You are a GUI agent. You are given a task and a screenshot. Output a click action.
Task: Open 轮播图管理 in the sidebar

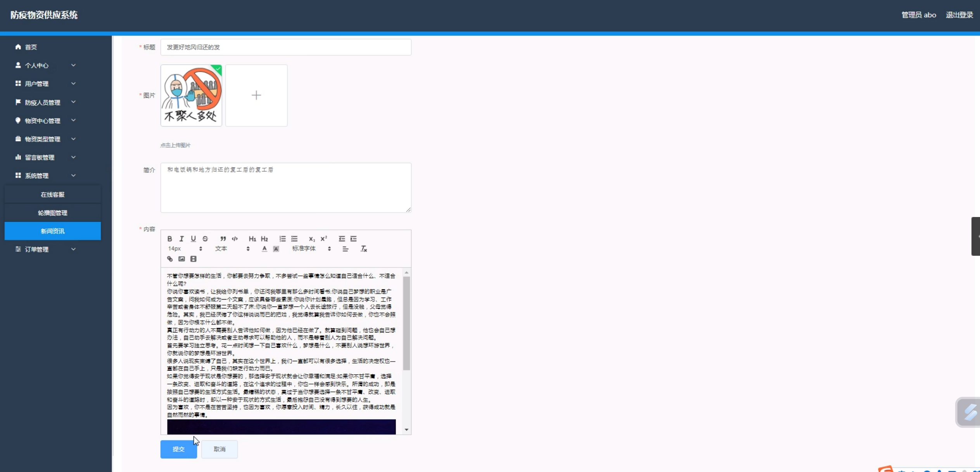point(53,213)
